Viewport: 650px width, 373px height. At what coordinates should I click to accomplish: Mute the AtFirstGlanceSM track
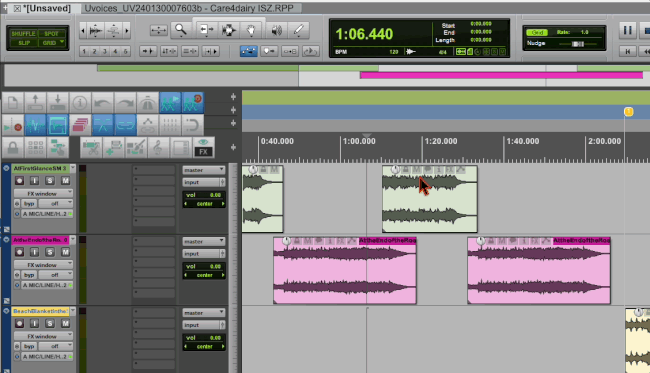65,181
